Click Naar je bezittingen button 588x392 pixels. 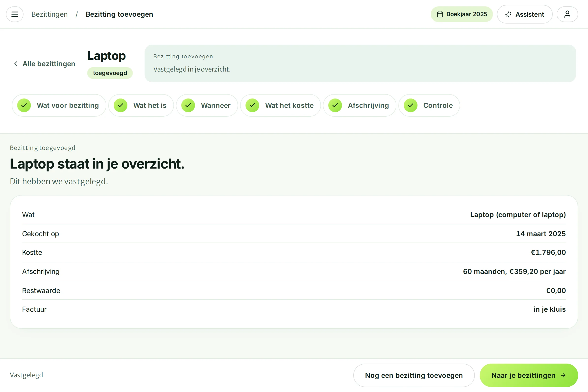pos(529,375)
